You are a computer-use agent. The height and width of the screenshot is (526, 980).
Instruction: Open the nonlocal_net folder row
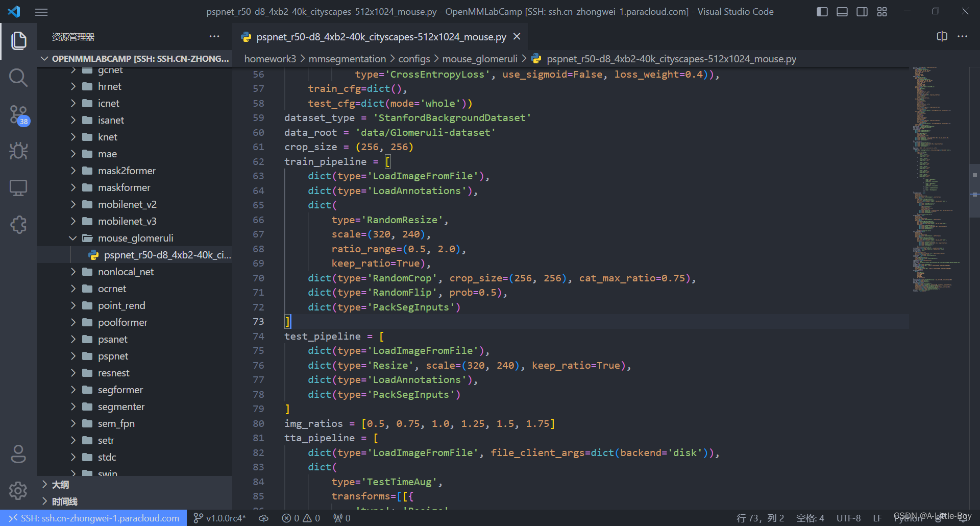(135, 272)
